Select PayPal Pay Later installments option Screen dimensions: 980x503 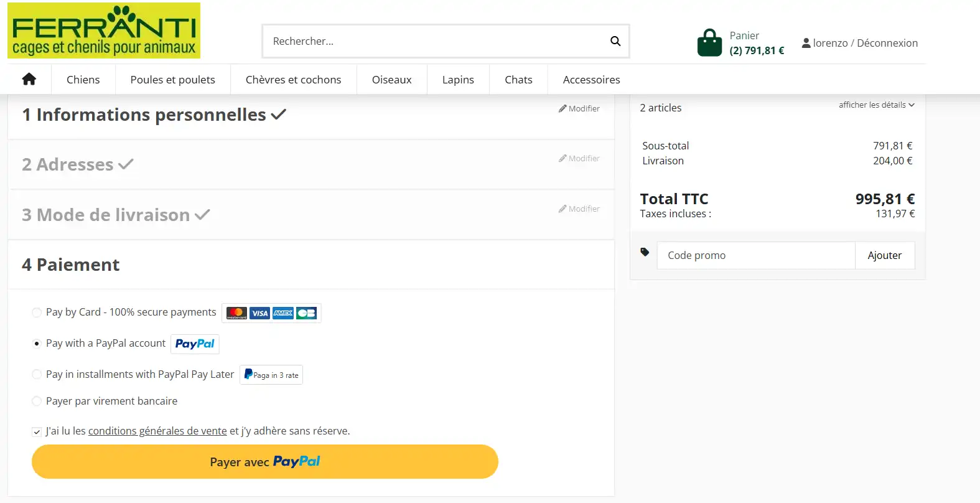37,375
